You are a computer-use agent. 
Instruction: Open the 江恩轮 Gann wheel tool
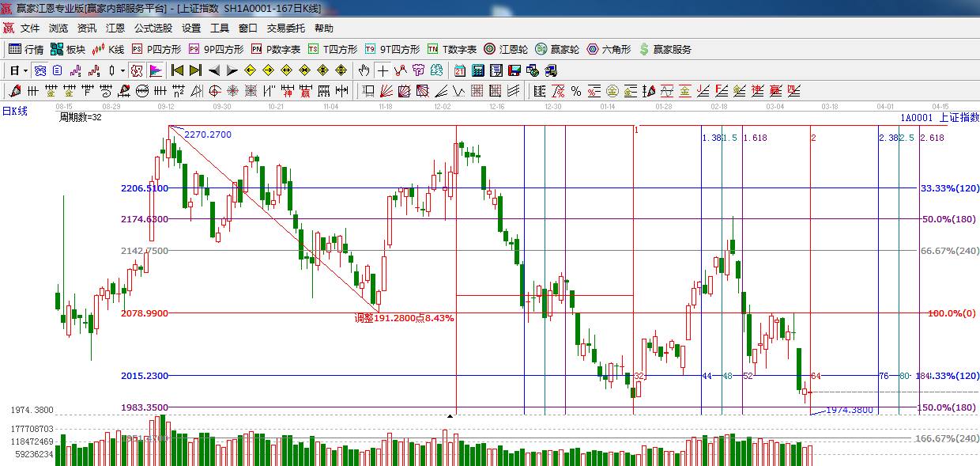click(507, 49)
